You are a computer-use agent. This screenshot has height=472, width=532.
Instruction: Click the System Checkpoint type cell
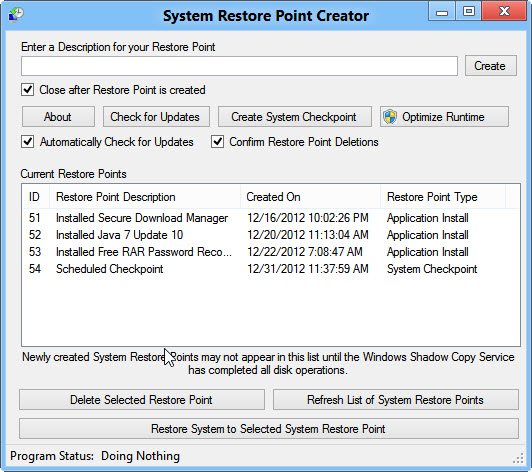tap(432, 269)
